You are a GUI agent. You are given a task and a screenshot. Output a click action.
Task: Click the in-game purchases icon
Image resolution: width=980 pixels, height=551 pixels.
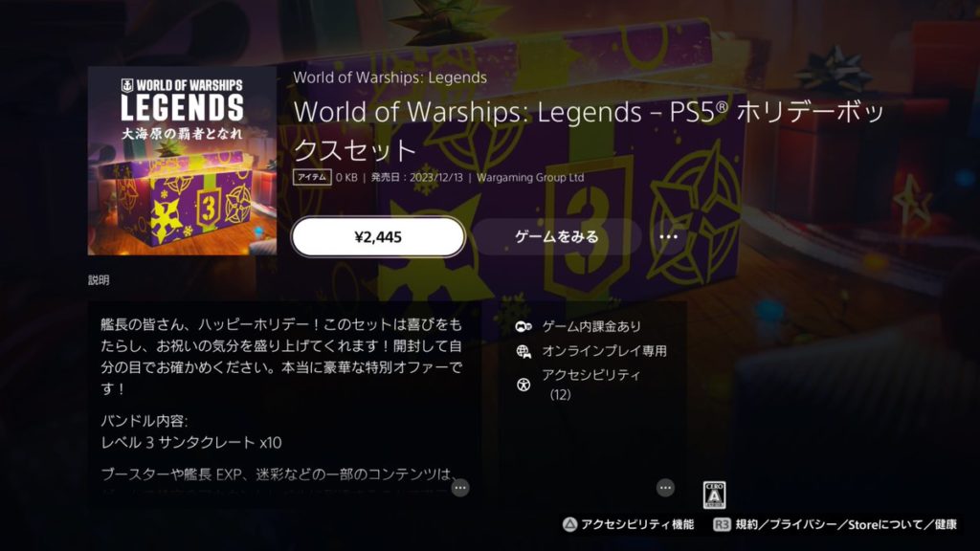[x=523, y=326]
